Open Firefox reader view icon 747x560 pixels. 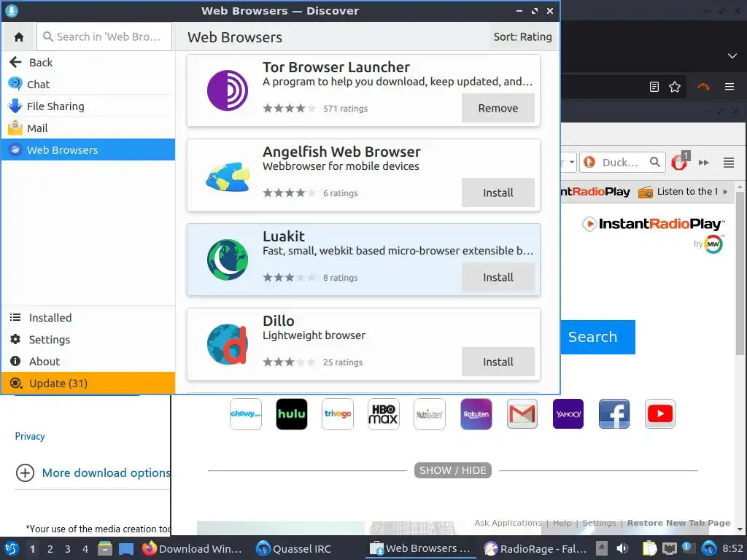coord(654,87)
